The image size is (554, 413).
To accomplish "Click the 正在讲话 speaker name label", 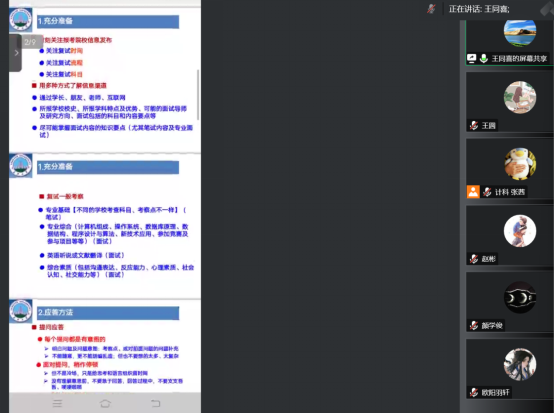I will 479,9.
